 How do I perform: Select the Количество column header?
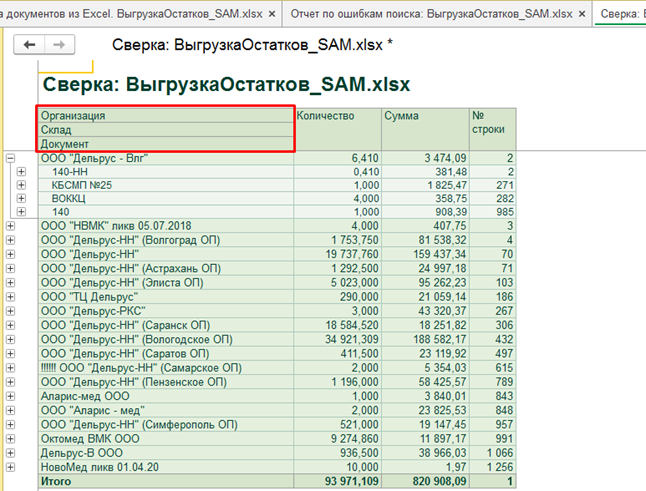tap(337, 129)
